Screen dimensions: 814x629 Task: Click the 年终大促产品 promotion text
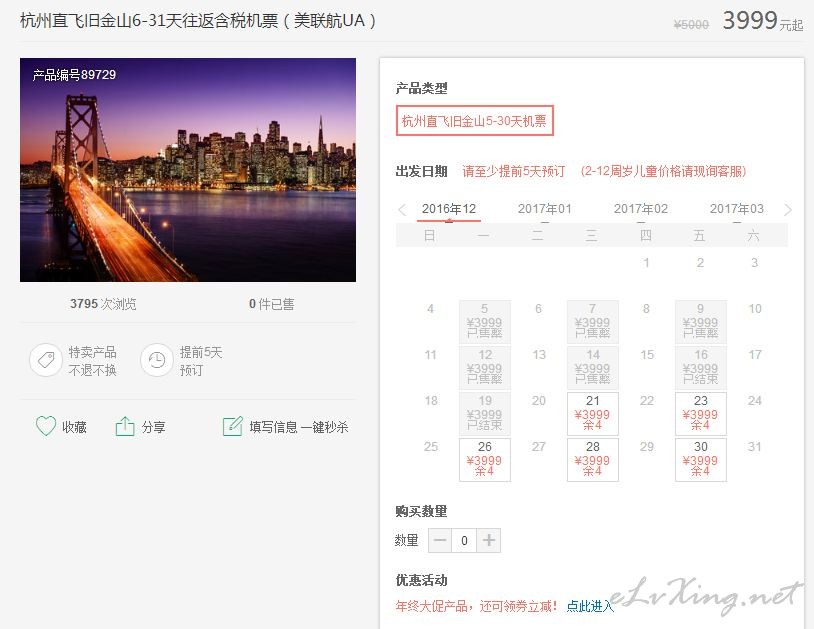(x=477, y=606)
